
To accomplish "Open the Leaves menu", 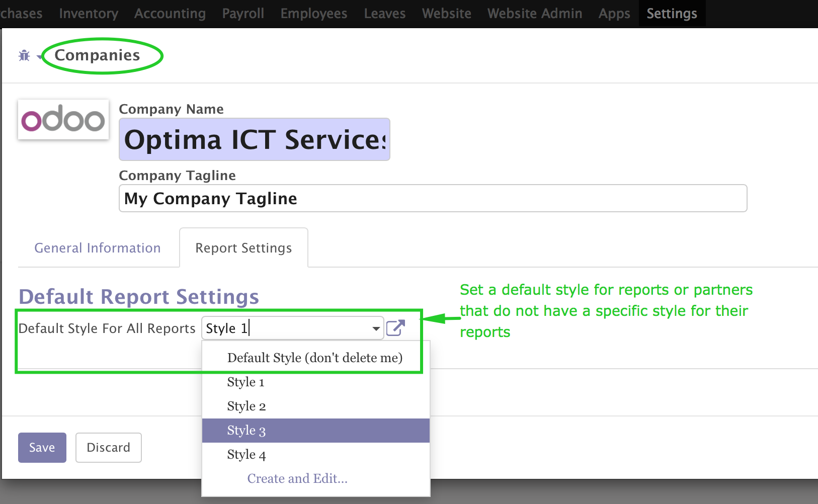I will point(385,14).
